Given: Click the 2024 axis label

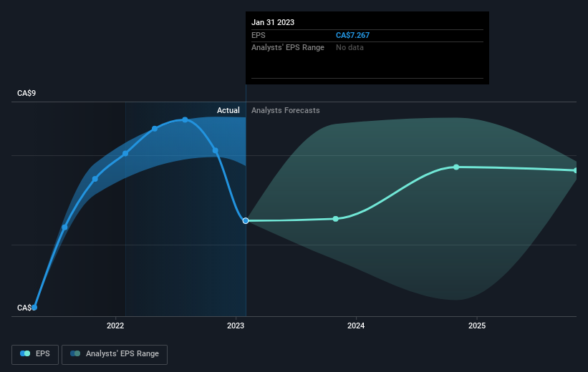Looking at the screenshot, I should (x=356, y=325).
